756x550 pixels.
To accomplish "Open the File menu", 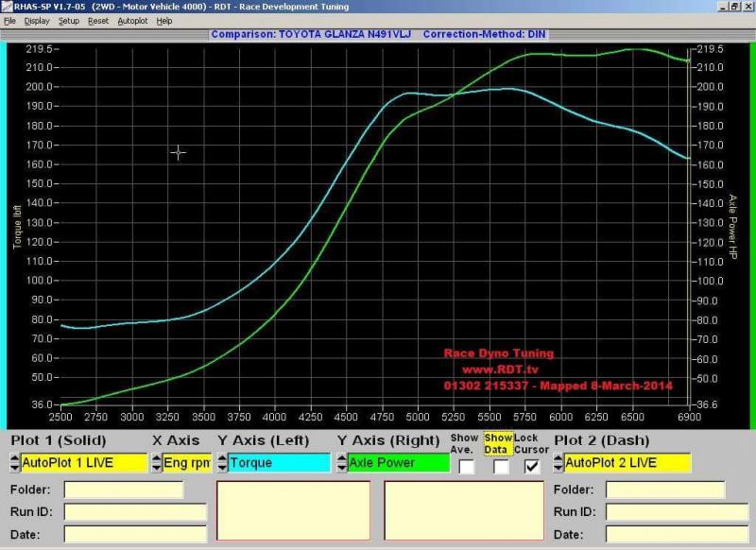I will point(9,21).
